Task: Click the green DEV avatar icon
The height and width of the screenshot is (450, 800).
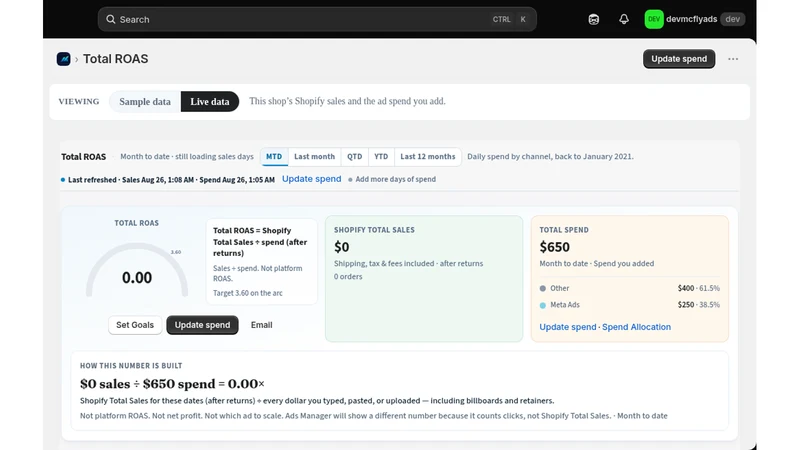Action: click(654, 19)
